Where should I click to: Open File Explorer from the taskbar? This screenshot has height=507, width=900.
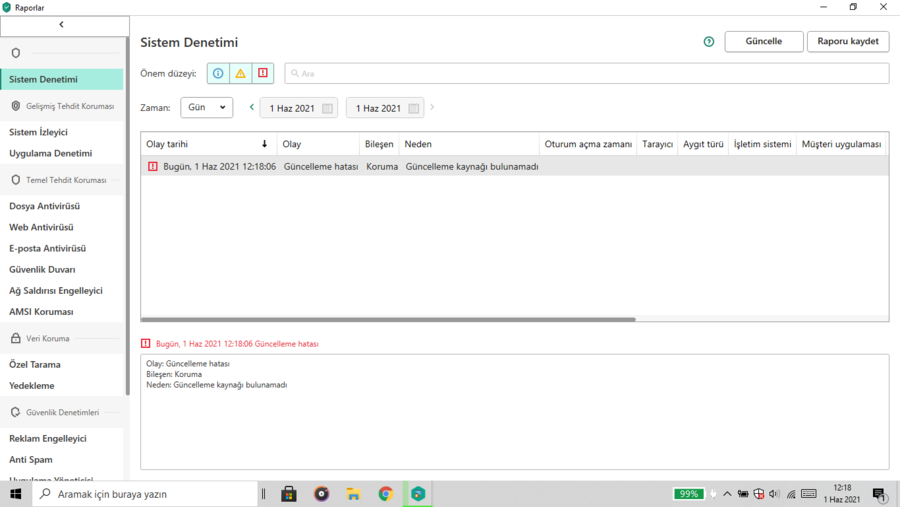354,494
